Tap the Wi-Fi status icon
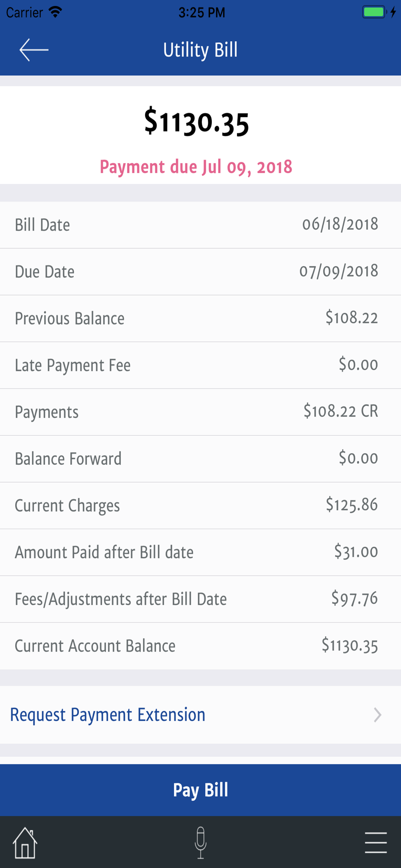The image size is (401, 868). 55,12
